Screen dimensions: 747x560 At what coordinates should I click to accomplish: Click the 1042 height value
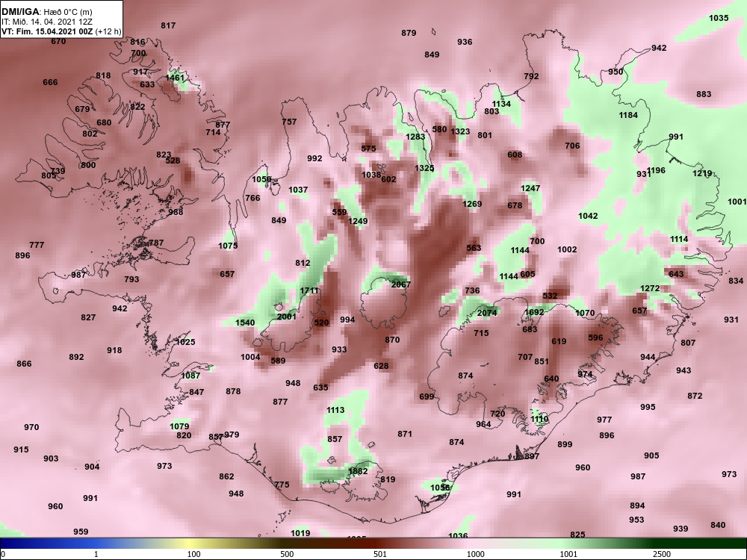(588, 216)
